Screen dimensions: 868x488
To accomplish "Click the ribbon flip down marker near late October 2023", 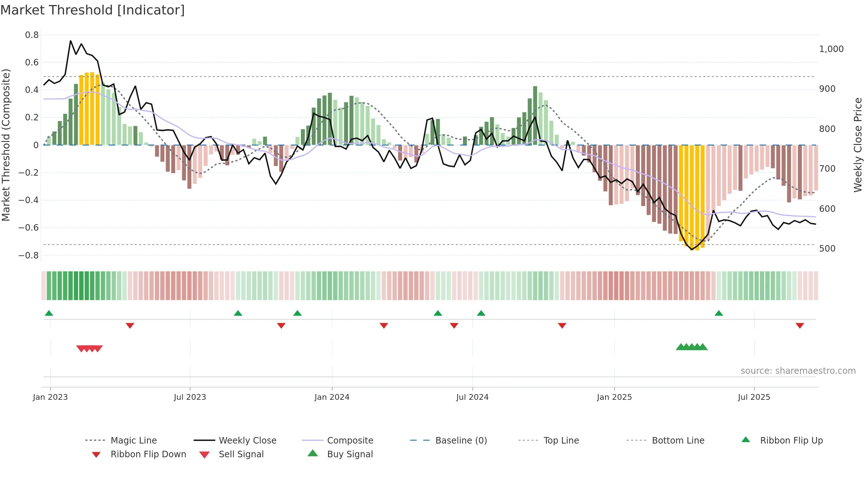I will pyautogui.click(x=281, y=326).
